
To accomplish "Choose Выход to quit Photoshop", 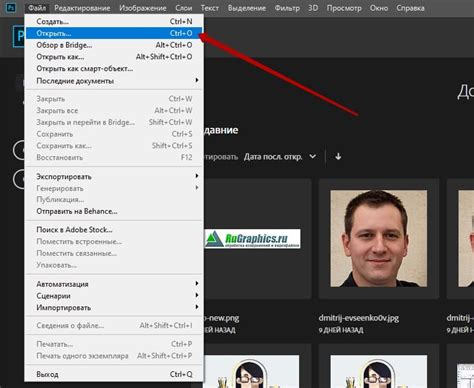I will click(114, 374).
